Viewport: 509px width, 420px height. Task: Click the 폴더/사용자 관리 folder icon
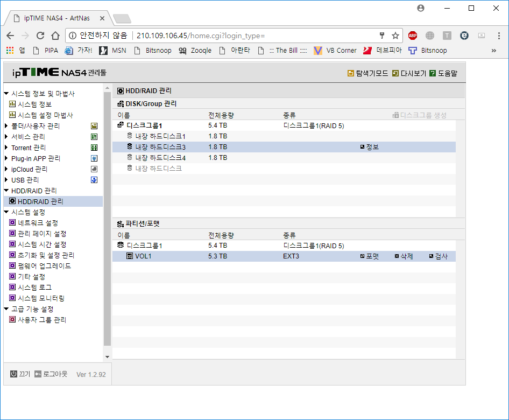(94, 126)
